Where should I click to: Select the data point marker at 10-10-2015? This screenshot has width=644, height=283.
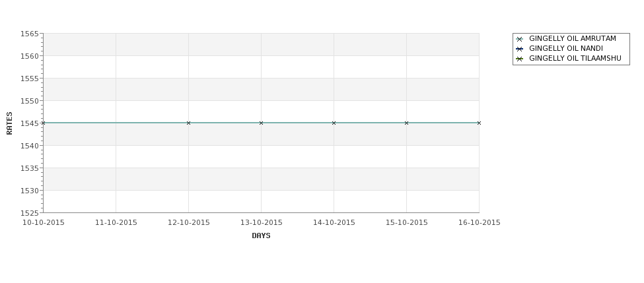coord(44,123)
